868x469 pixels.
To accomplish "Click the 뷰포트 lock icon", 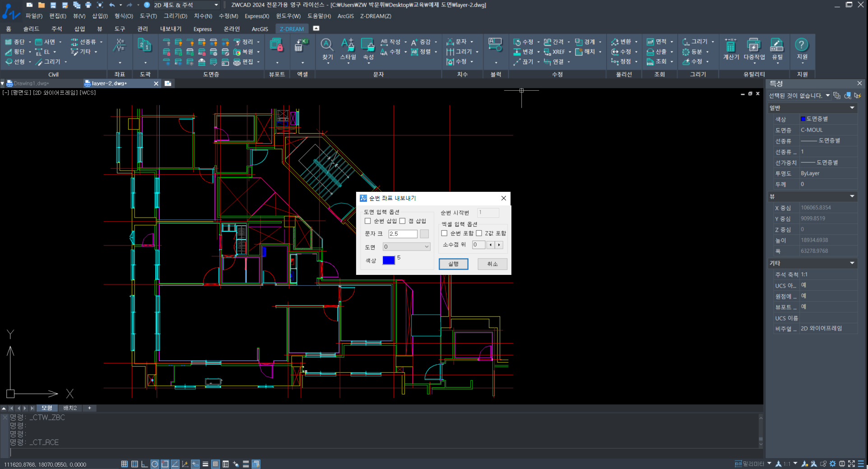I will pos(276,45).
